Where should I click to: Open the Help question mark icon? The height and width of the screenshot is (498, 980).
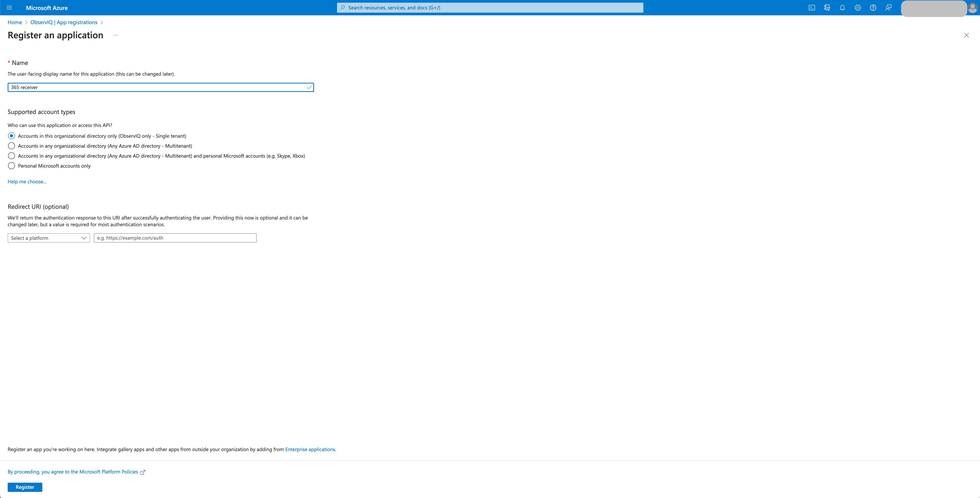point(873,8)
